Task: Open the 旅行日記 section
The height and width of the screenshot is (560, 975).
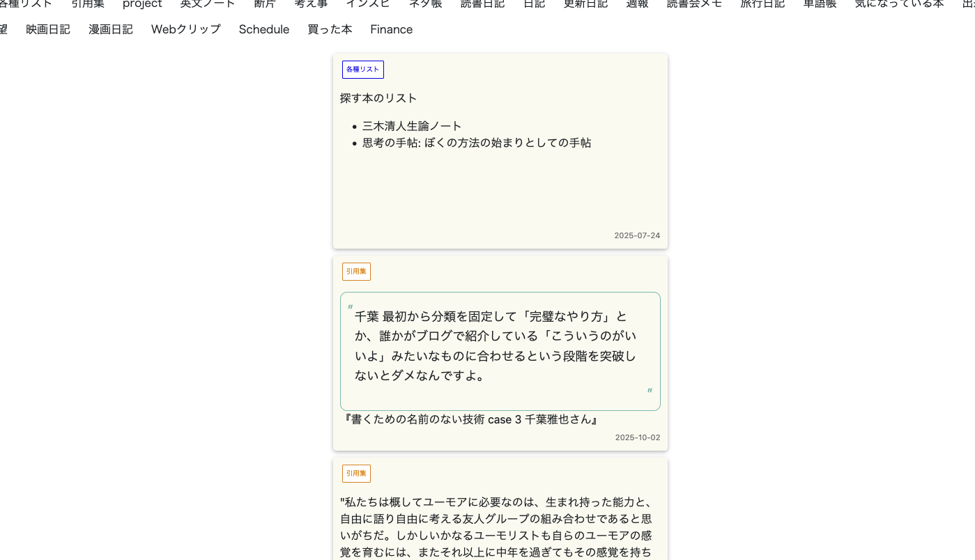Action: [x=762, y=5]
